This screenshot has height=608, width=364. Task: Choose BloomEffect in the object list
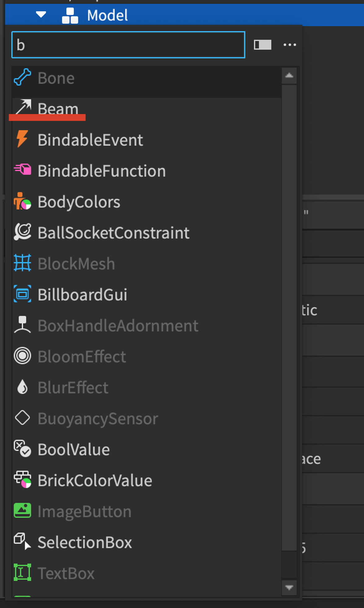146,356
